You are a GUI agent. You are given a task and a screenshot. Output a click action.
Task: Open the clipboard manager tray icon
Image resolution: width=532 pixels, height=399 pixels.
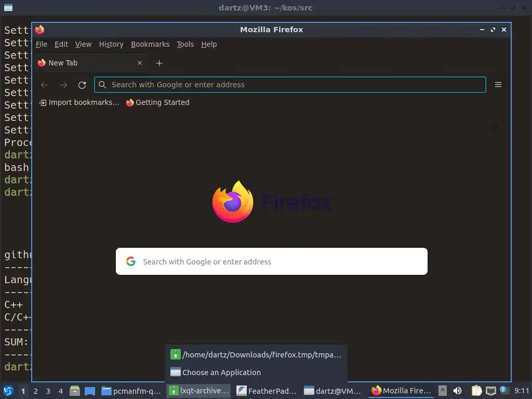(x=476, y=391)
